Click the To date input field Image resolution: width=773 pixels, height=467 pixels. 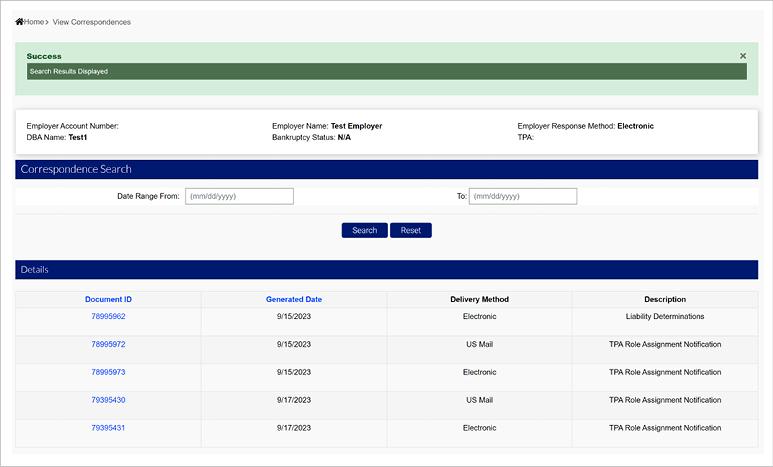[523, 196]
